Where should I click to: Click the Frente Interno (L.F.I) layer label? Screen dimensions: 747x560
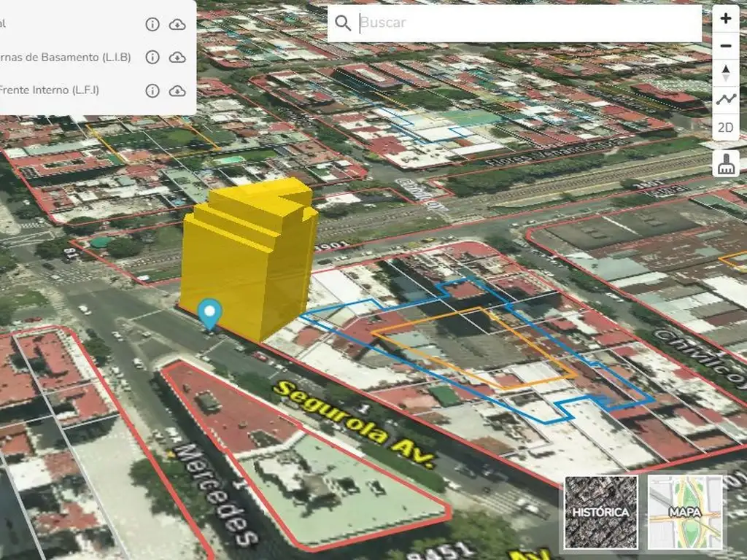tap(50, 90)
